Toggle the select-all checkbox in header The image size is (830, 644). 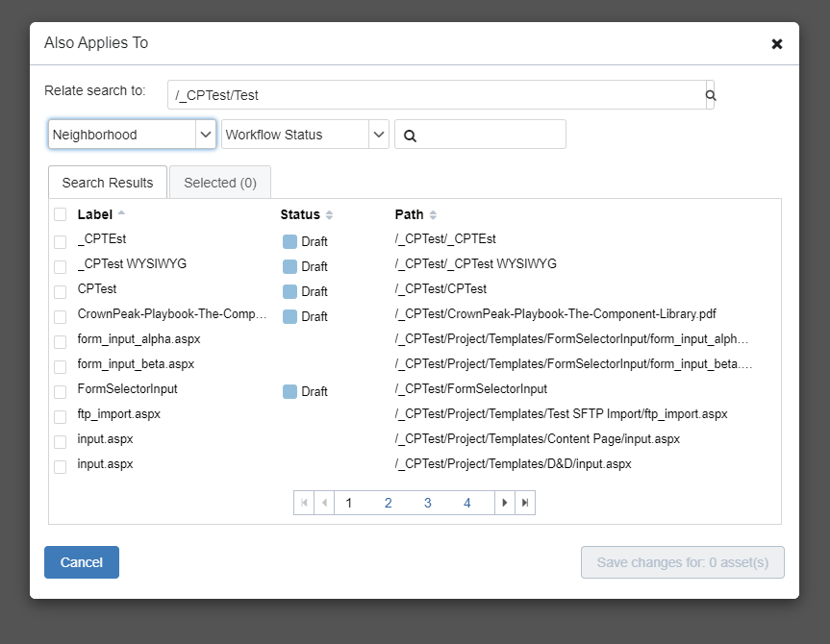tap(61, 214)
